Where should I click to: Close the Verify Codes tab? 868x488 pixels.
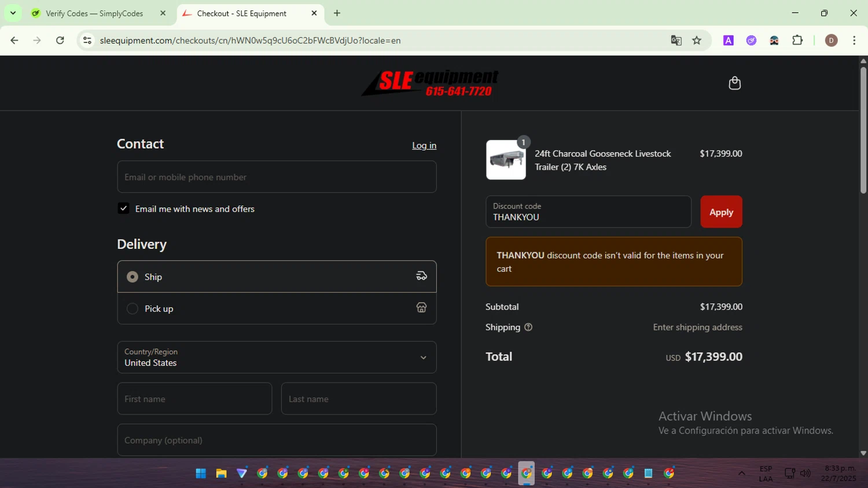(x=163, y=13)
